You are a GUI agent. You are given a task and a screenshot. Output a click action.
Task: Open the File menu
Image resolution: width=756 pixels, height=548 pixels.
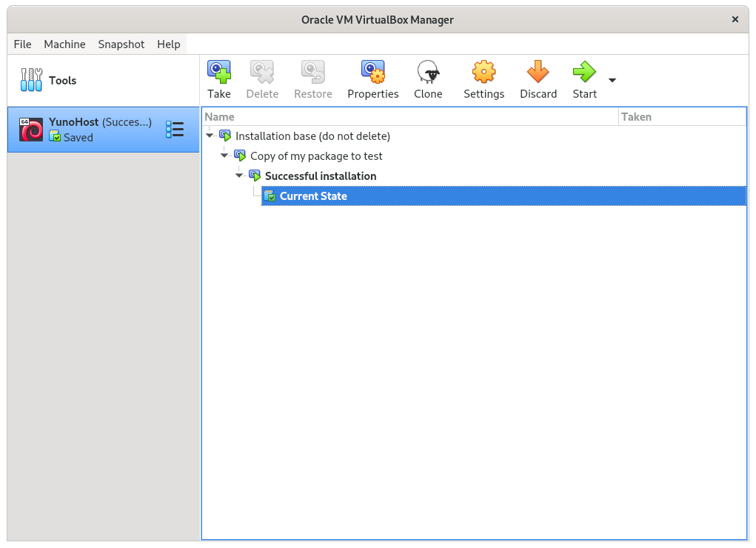(23, 44)
